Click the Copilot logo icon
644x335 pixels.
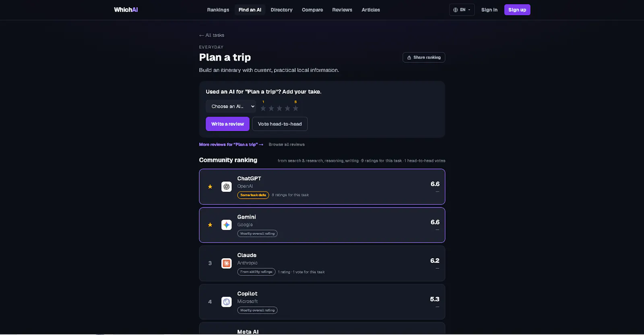pos(227,302)
